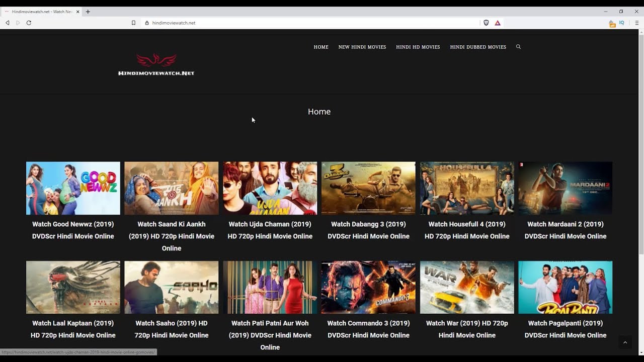Open Ujda Chaman poster thumbnail
The height and width of the screenshot is (362, 644).
click(270, 188)
